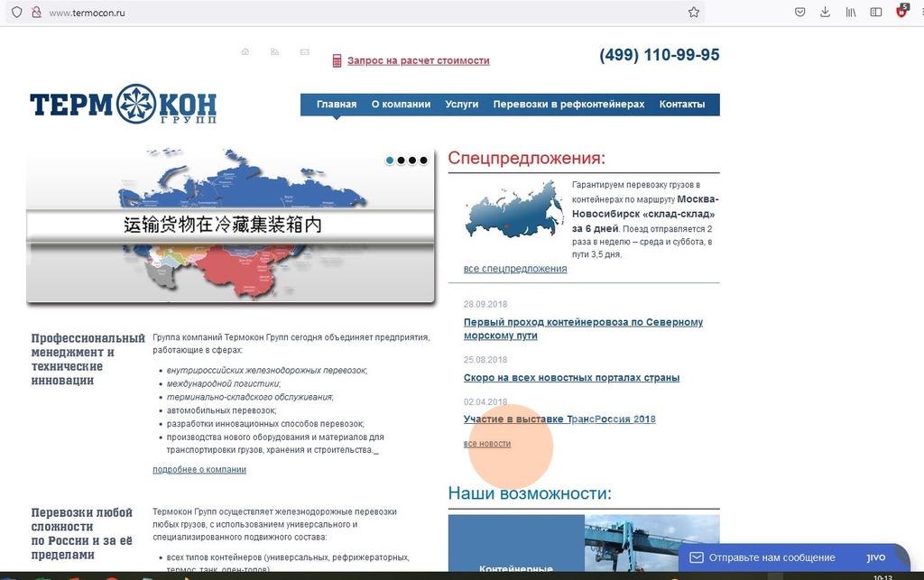Select the first slider dot
924x580 pixels.
390,161
